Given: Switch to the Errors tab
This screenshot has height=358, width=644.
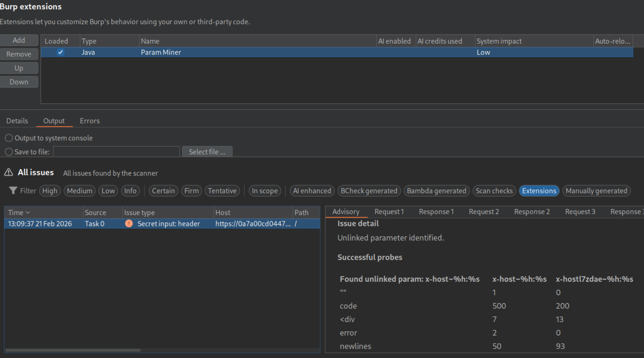Looking at the screenshot, I should coord(90,121).
